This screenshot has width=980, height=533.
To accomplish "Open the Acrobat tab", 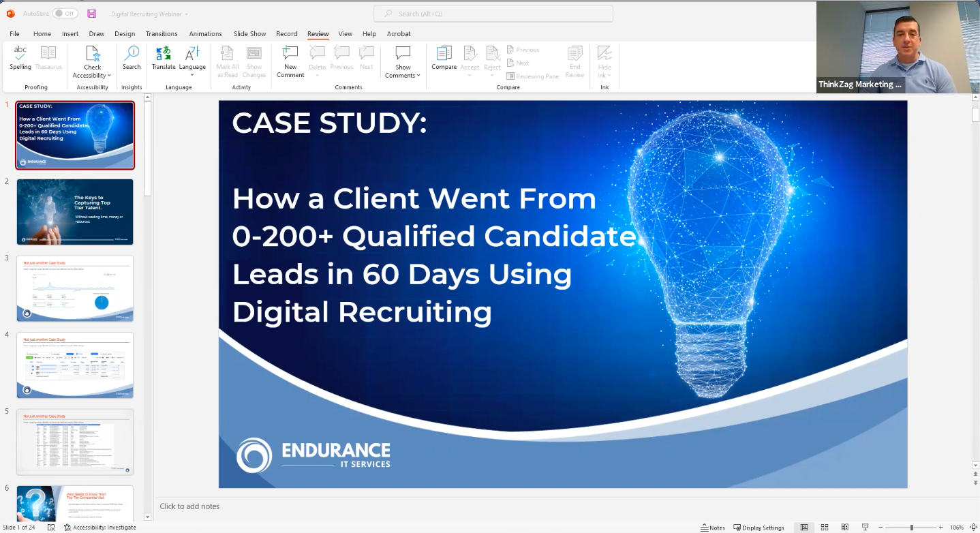I will tap(399, 33).
